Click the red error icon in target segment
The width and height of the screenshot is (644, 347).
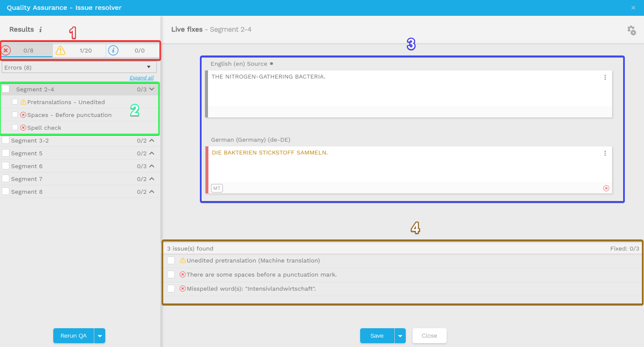coord(606,188)
